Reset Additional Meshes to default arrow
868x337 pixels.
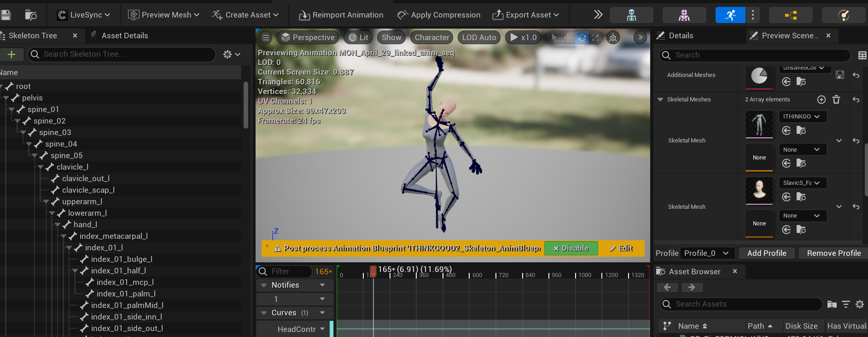(856, 75)
